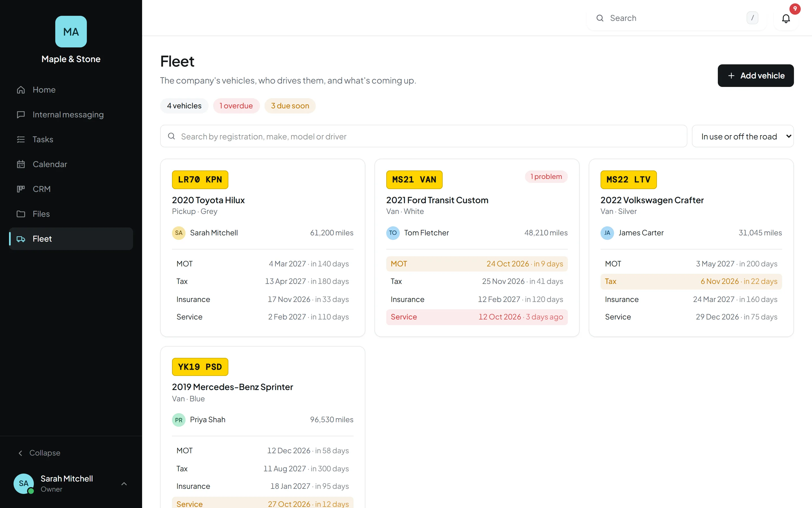Viewport: 812px width, 508px height.
Task: Navigate to Calendar
Action: click(71, 164)
